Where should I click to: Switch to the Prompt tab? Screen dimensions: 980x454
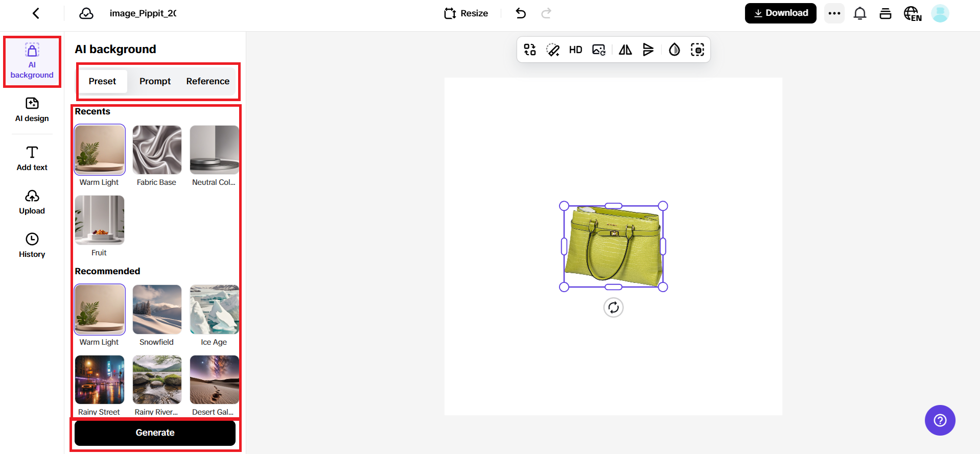tap(155, 81)
